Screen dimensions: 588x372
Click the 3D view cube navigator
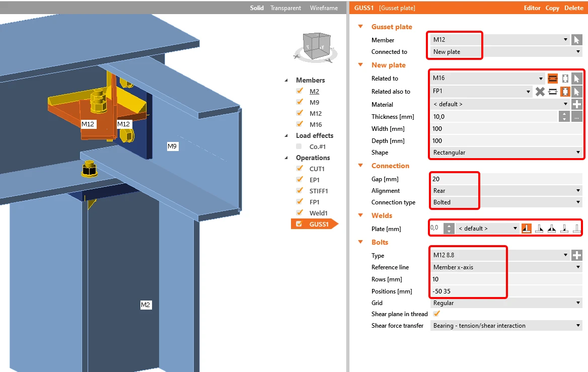[x=316, y=47]
